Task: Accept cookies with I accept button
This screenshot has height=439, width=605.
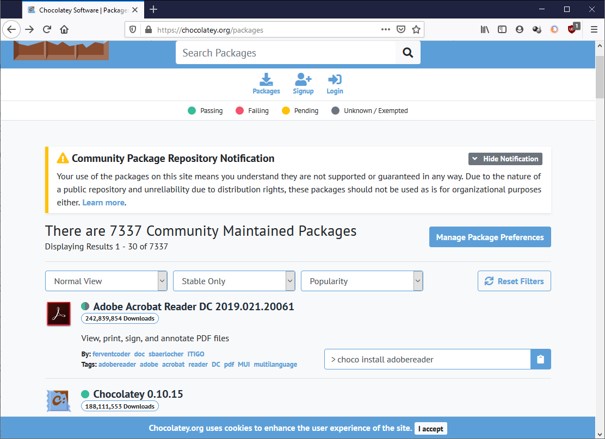Action: pyautogui.click(x=431, y=428)
